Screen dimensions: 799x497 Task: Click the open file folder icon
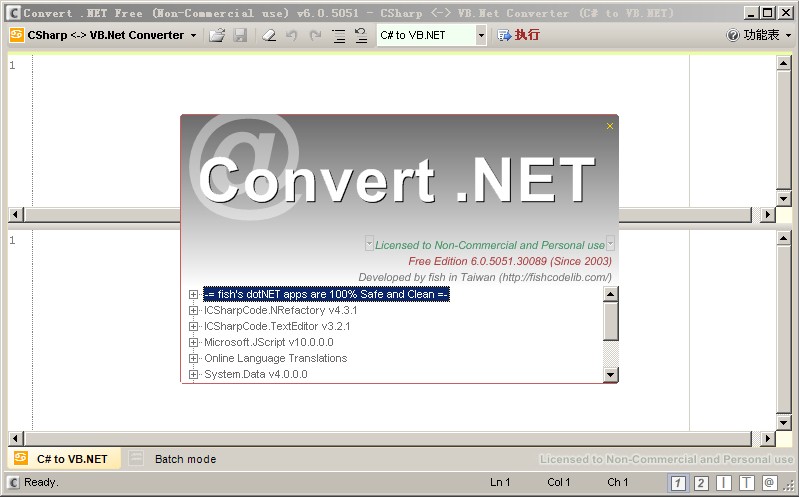[x=217, y=35]
